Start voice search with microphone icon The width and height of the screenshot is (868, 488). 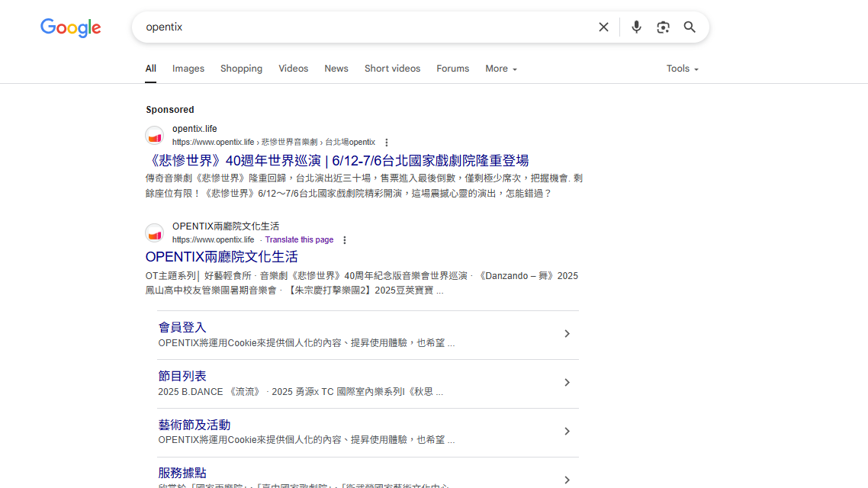(636, 27)
